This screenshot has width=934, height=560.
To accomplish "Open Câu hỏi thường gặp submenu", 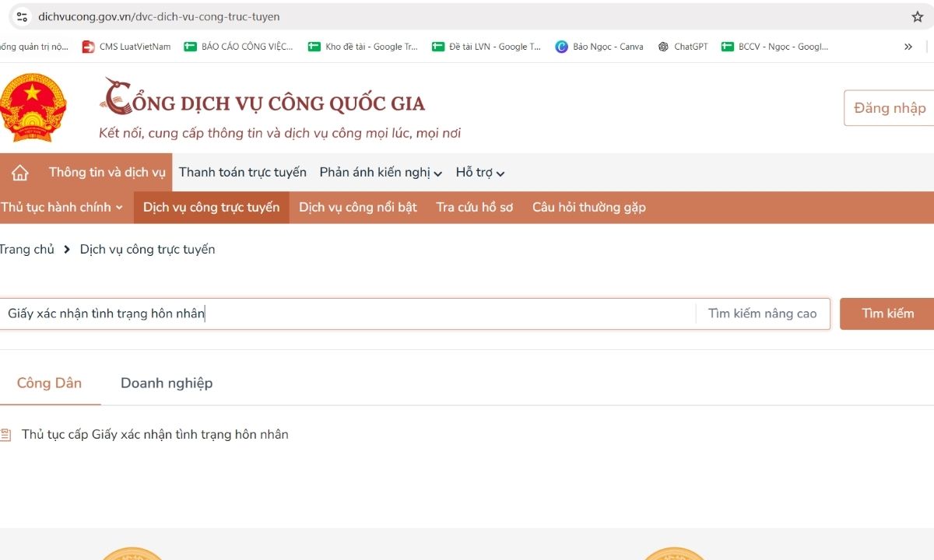I will [589, 208].
